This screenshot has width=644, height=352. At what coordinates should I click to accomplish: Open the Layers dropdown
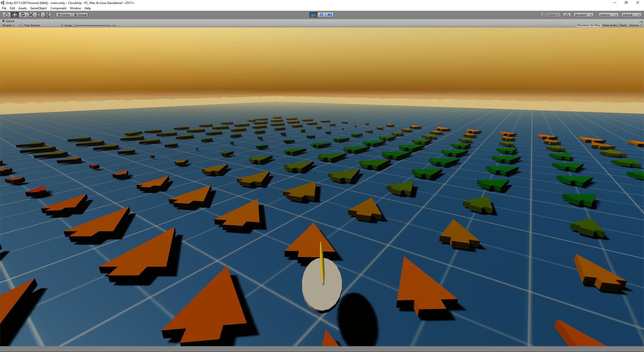coord(608,15)
